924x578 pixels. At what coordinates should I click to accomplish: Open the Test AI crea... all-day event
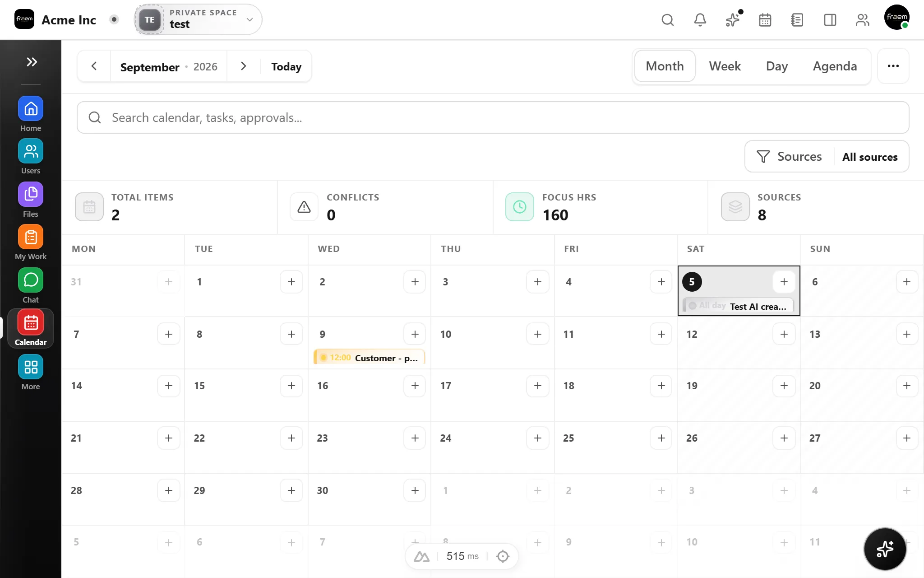point(739,306)
